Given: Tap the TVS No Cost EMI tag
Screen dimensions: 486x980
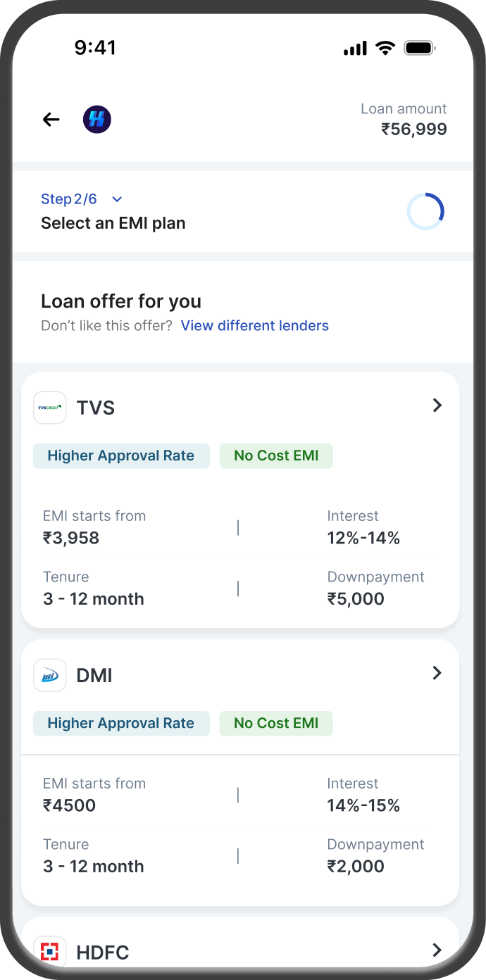Looking at the screenshot, I should (x=276, y=456).
